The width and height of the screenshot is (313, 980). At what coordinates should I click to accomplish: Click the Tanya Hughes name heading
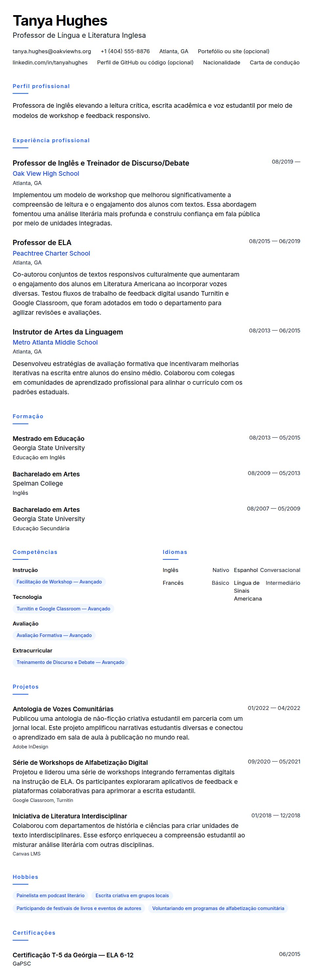(60, 21)
